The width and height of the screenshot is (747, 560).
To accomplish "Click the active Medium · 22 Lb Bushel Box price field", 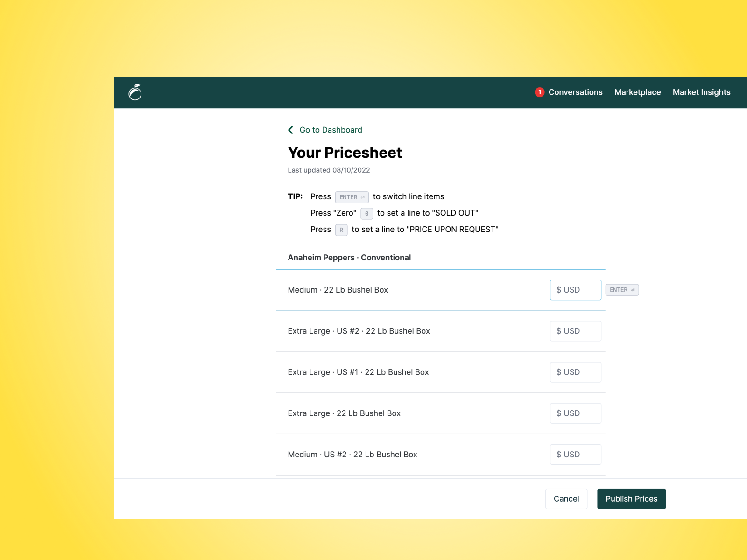I will coord(575,289).
